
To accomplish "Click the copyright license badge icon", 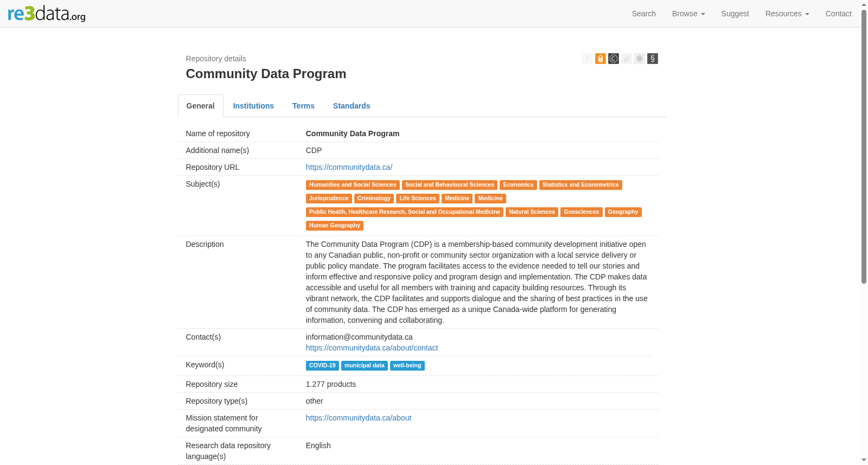I will pyautogui.click(x=613, y=59).
